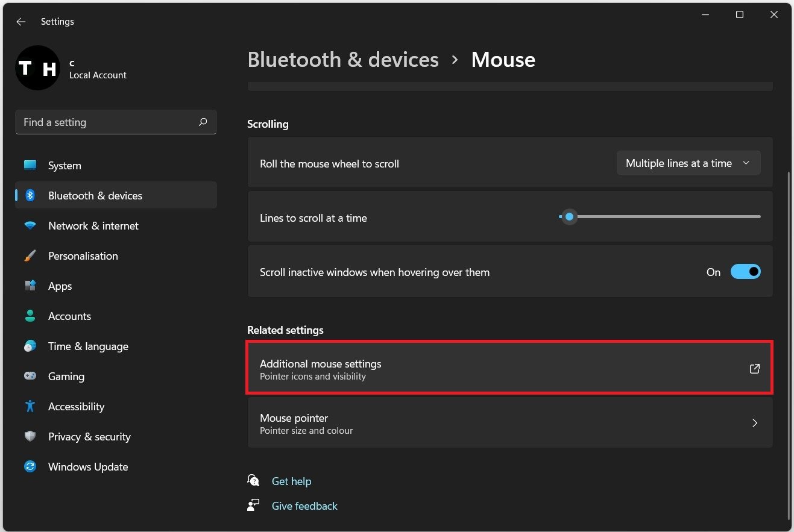Click the back arrow in Settings header

[21, 22]
